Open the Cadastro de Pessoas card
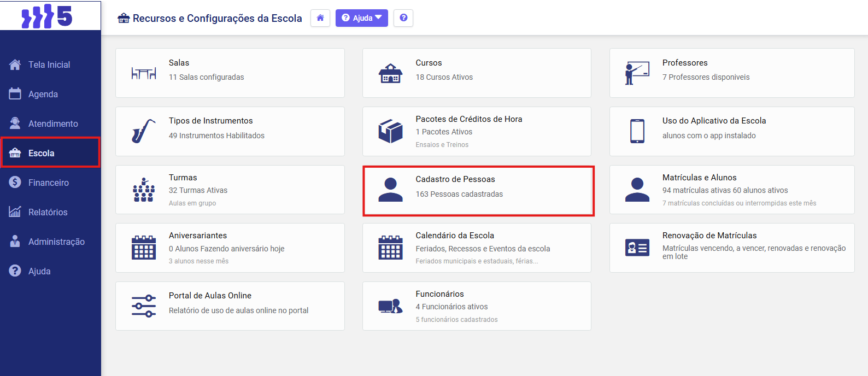Image resolution: width=868 pixels, height=376 pixels. (x=478, y=191)
